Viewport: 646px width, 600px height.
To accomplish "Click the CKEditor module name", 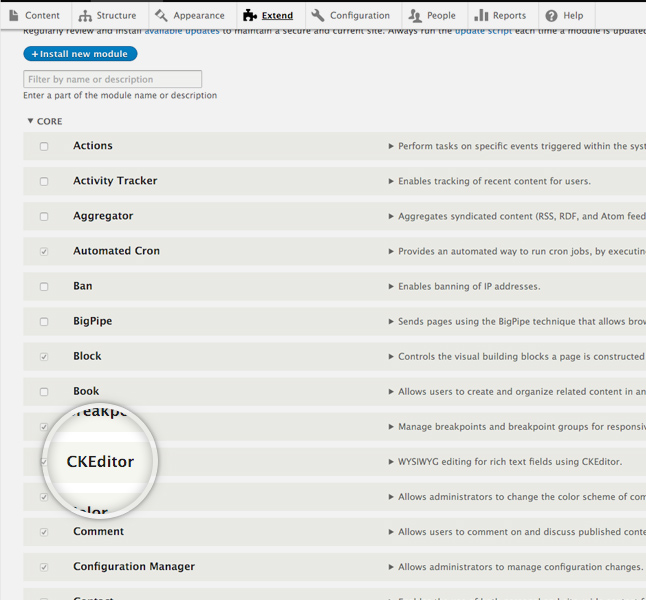I will pos(101,462).
